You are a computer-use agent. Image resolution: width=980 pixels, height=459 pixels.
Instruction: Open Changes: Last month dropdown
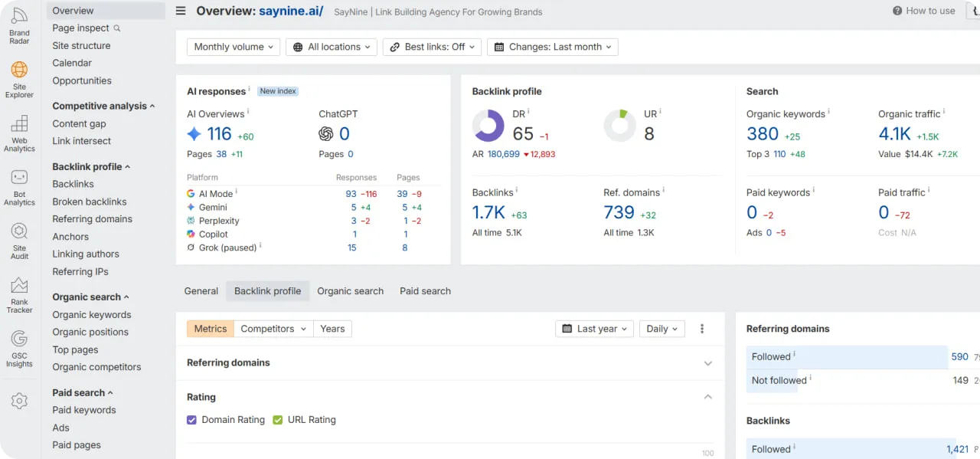(x=552, y=47)
